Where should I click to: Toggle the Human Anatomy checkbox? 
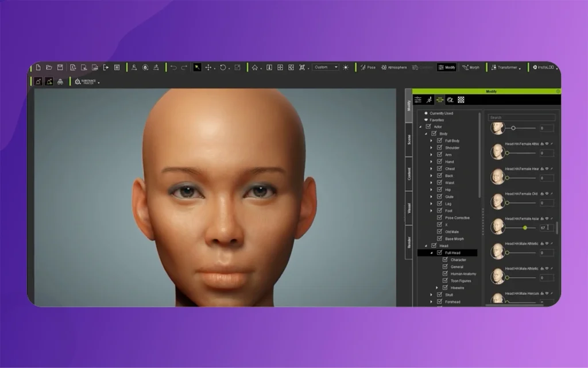point(445,274)
